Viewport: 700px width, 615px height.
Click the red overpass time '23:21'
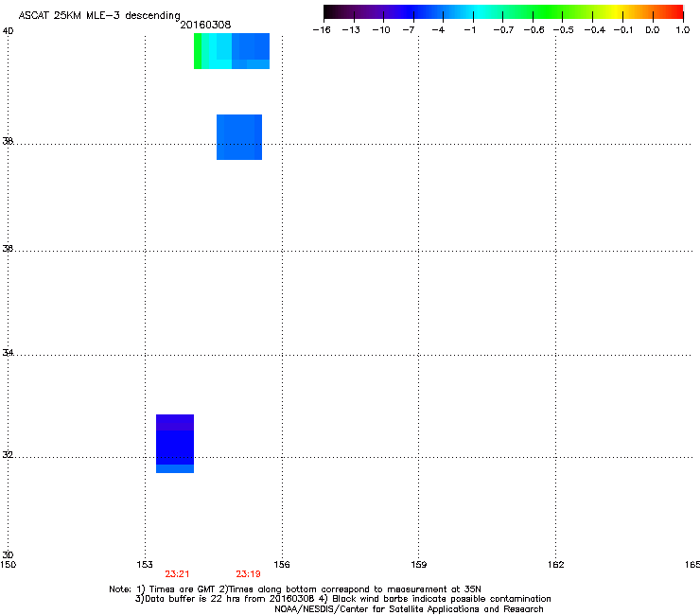tap(177, 574)
